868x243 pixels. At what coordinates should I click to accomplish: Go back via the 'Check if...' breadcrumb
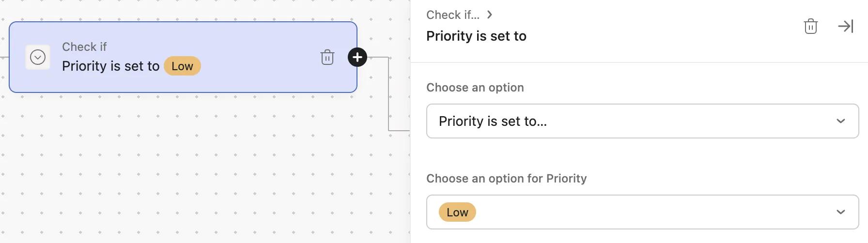[x=452, y=15]
